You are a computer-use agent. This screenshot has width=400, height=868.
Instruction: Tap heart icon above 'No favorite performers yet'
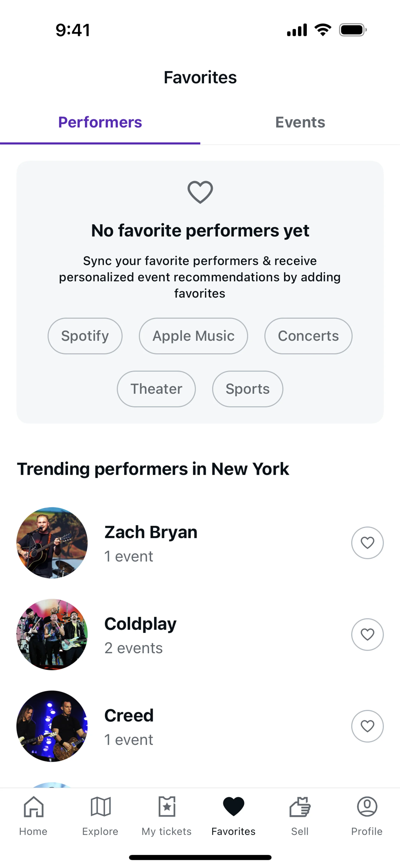pyautogui.click(x=200, y=192)
